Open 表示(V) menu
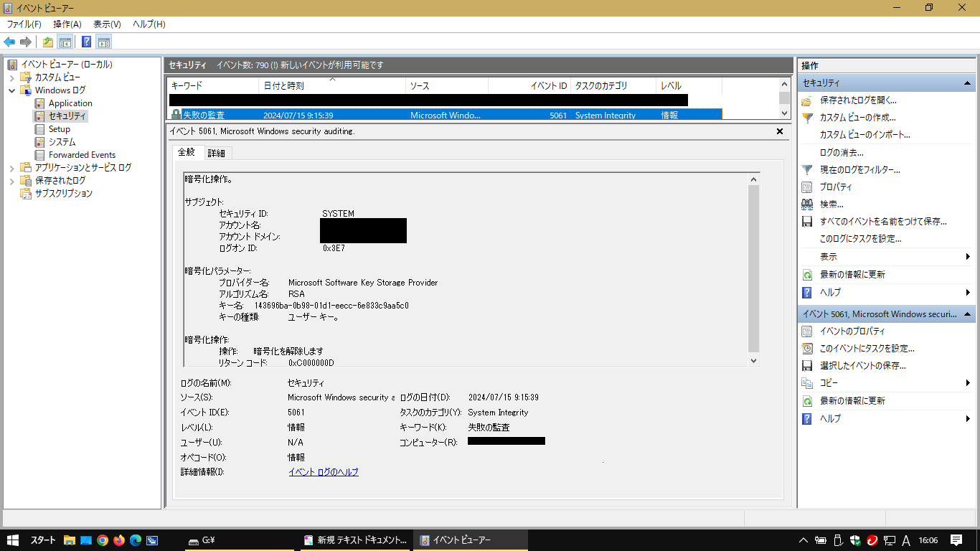980x551 pixels. tap(107, 24)
